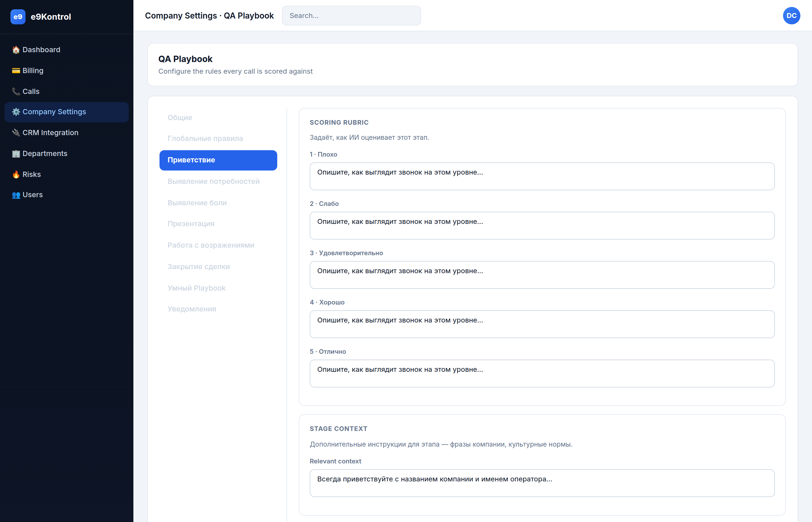Click the e9 logo icon
Image resolution: width=812 pixels, height=522 pixels.
(x=18, y=17)
